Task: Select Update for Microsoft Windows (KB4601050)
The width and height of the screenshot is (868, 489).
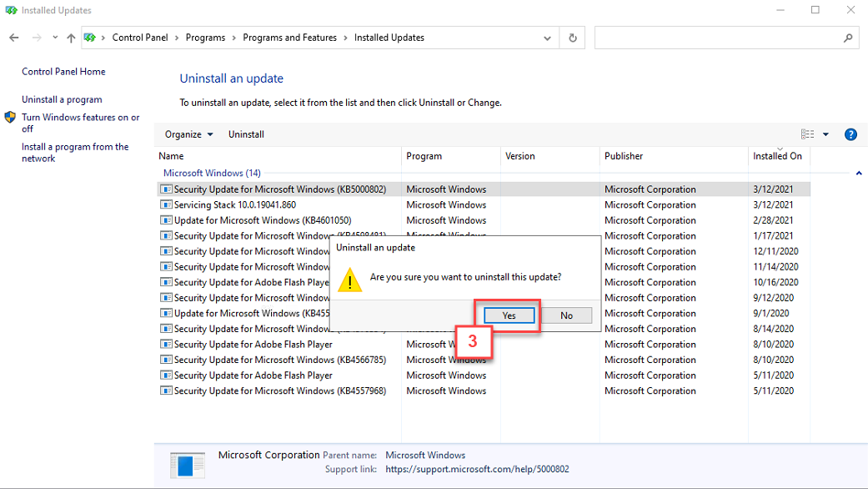Action: click(484, 220)
